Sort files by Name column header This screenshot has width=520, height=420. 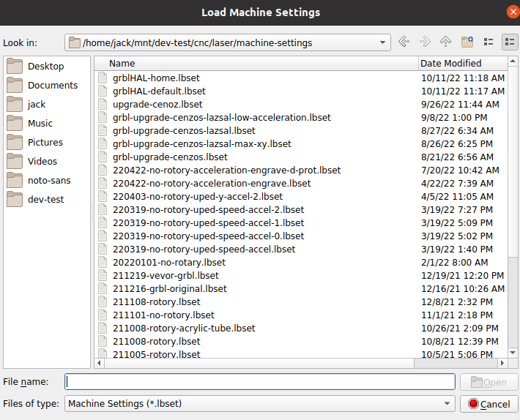256,64
